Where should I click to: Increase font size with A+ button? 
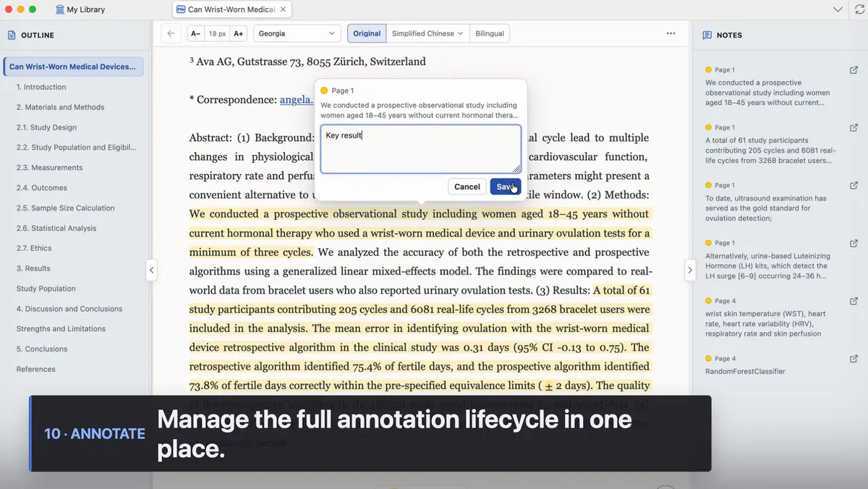[238, 33]
